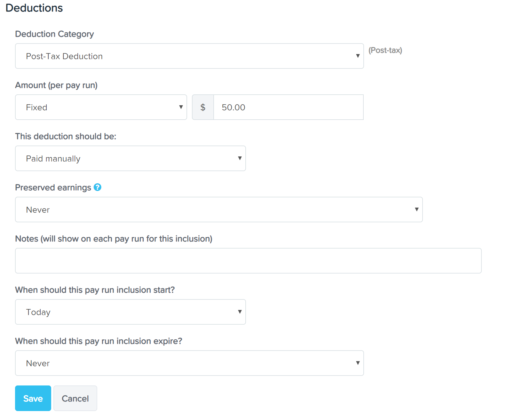Open the Fixed amount type dropdown
This screenshot has height=420, width=507.
pos(101,107)
